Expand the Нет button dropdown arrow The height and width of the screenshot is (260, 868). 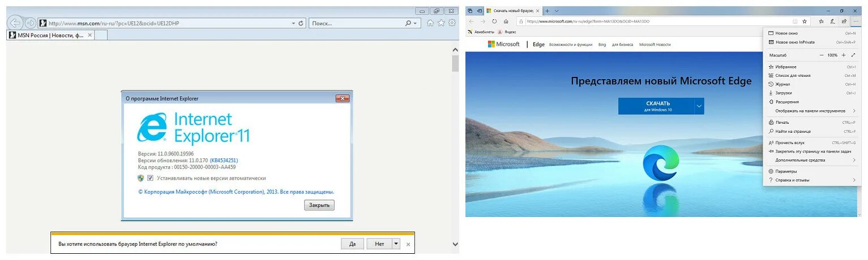click(x=396, y=244)
